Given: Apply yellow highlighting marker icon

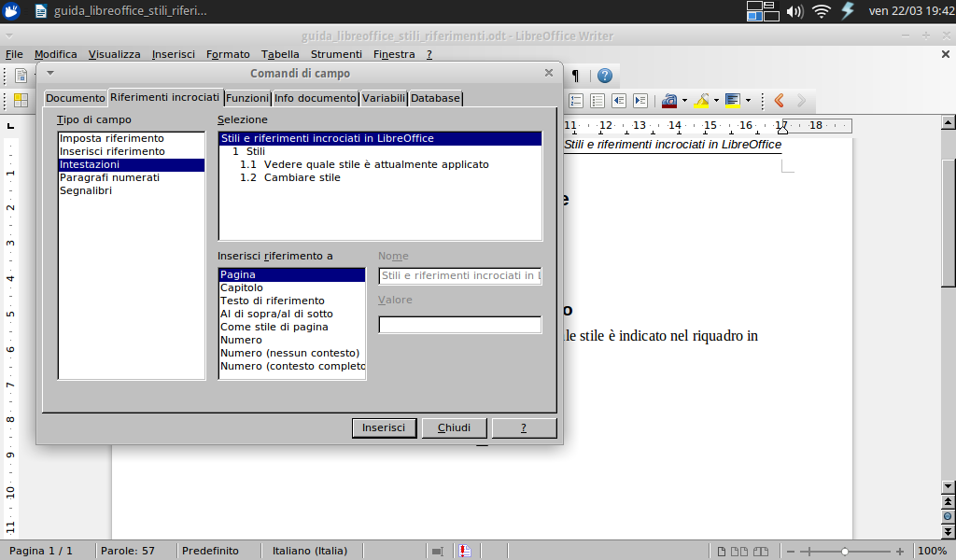Looking at the screenshot, I should coord(702,101).
